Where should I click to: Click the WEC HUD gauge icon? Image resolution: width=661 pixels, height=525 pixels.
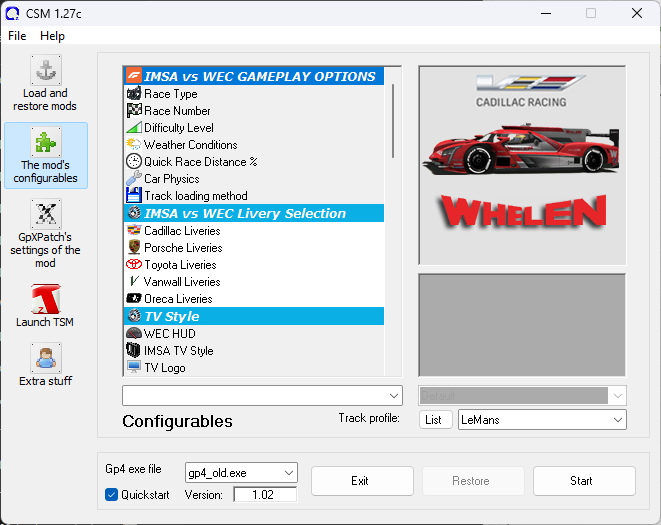[134, 333]
